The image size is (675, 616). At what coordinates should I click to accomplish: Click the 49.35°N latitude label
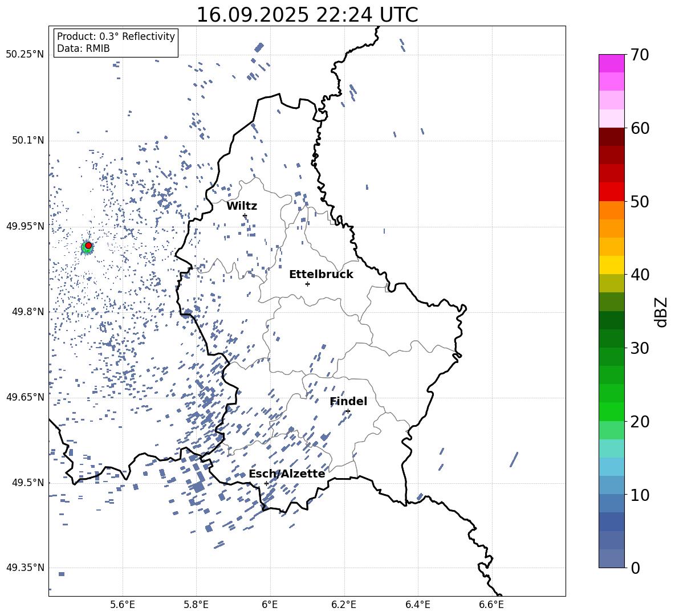[25, 568]
